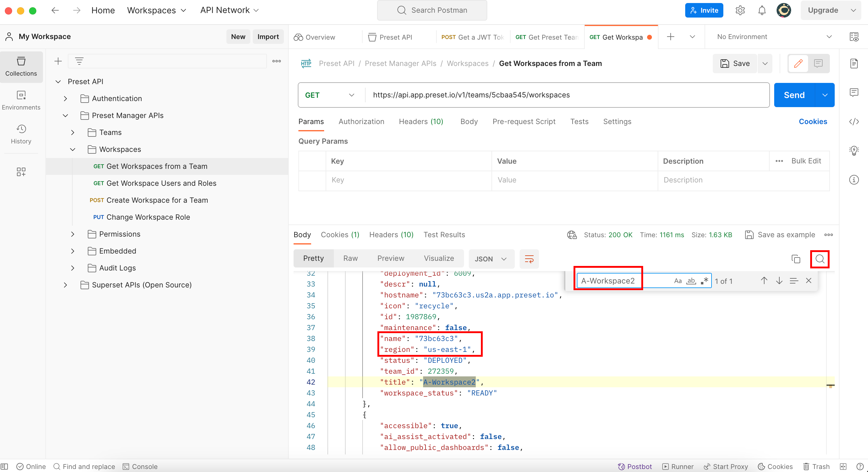Open the No Environment selector dropdown
The image size is (868, 472).
pos(774,37)
